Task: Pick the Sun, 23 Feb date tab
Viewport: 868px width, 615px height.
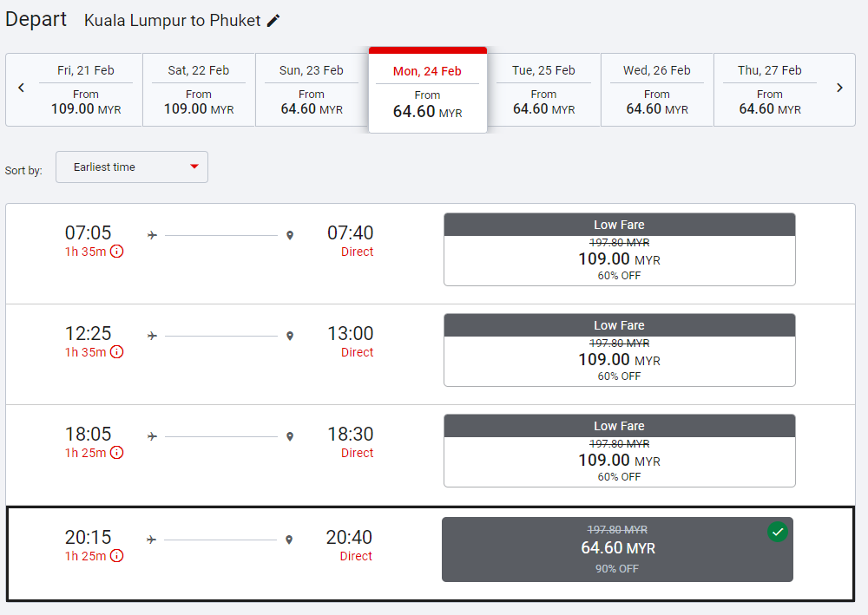Action: click(x=312, y=90)
